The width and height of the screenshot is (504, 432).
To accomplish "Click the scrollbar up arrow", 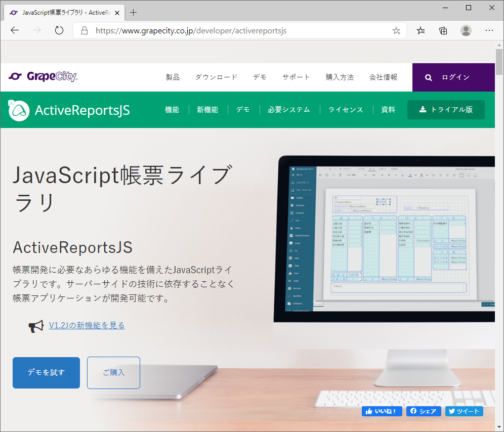I will pos(499,46).
